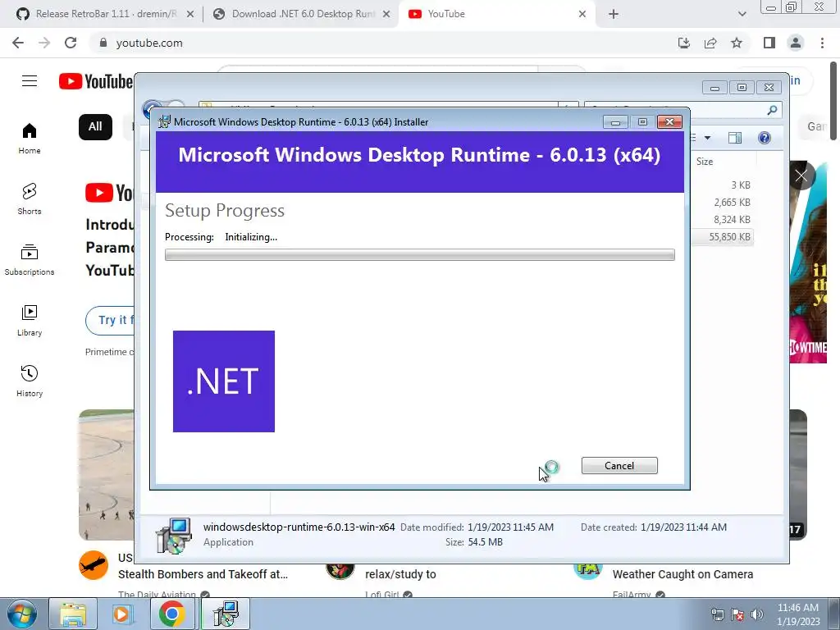Open a new browser tab
The height and width of the screenshot is (630, 840).
614,15
